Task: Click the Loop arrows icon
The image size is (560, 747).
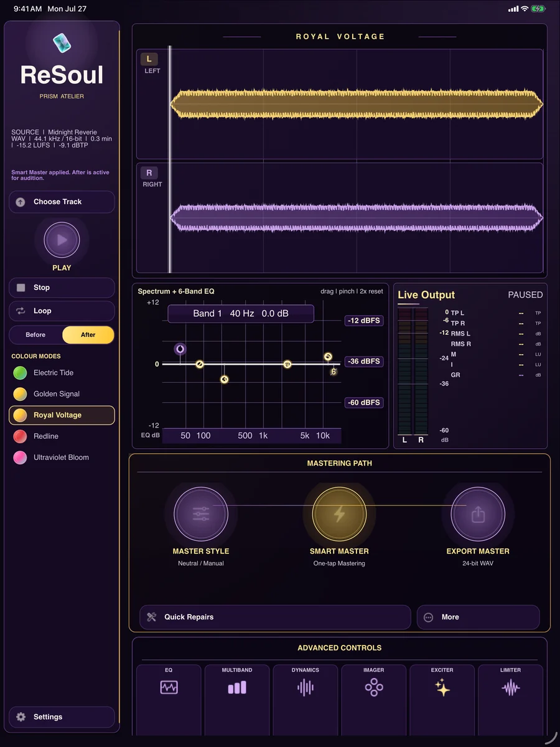Action: coord(21,311)
